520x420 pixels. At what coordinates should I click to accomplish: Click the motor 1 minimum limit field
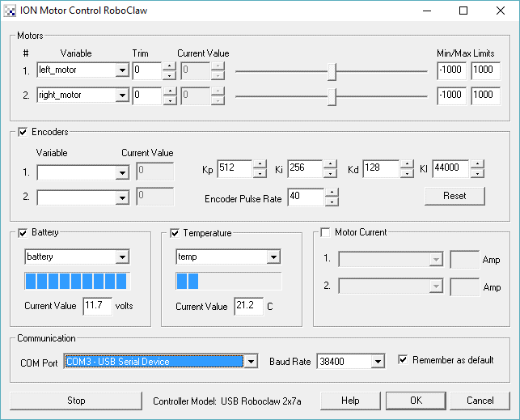[450, 70]
